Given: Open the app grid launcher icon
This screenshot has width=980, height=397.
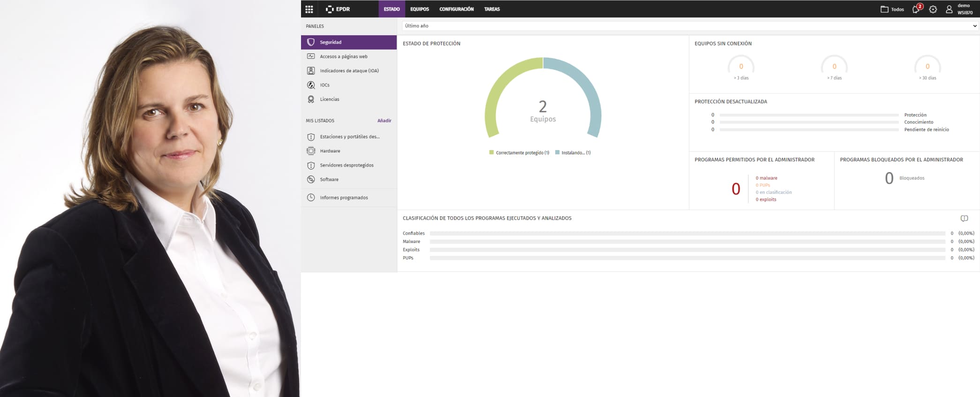Looking at the screenshot, I should (309, 9).
